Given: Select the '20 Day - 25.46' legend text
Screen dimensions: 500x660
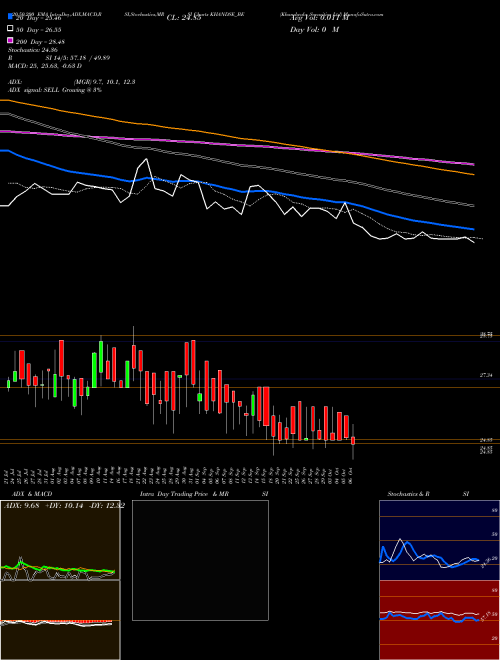Looking at the screenshot, I should [x=39, y=18].
